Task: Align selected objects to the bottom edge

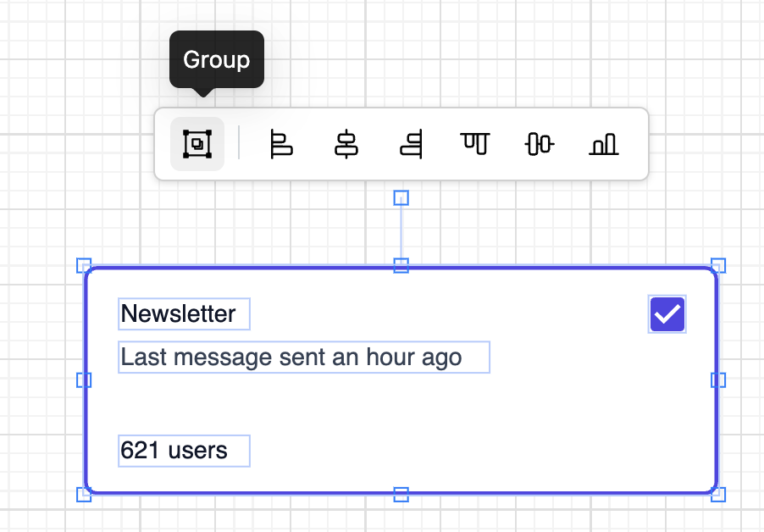Action: [603, 144]
